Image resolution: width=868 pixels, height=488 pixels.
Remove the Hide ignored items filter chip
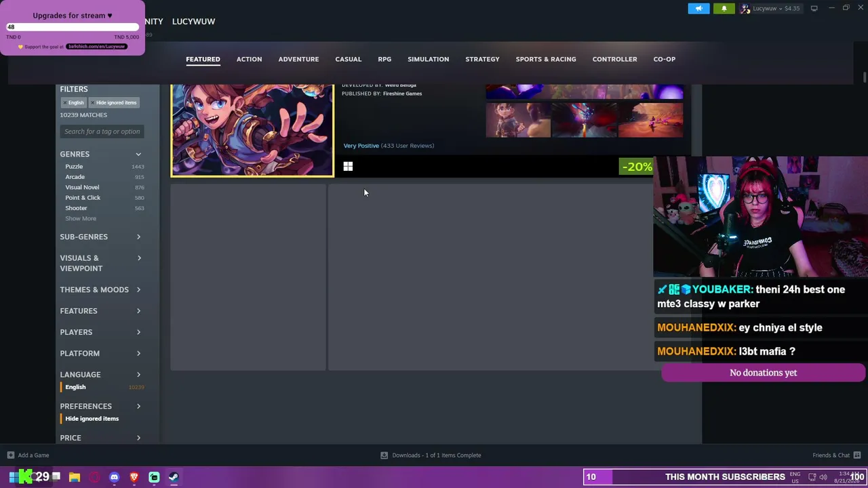point(113,102)
